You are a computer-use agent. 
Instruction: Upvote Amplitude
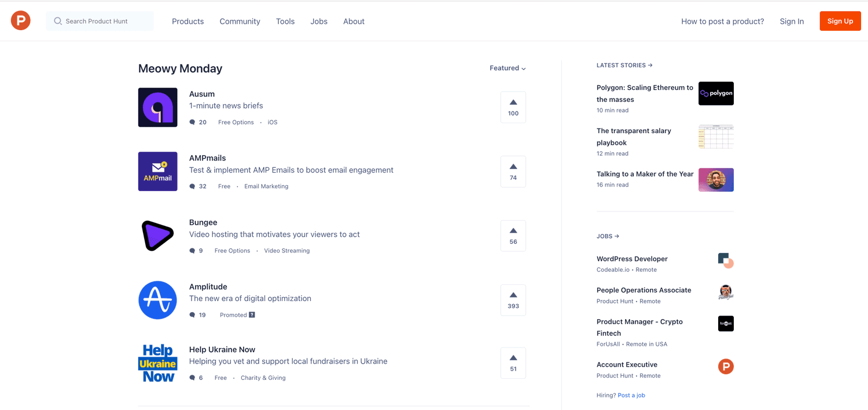tap(513, 299)
